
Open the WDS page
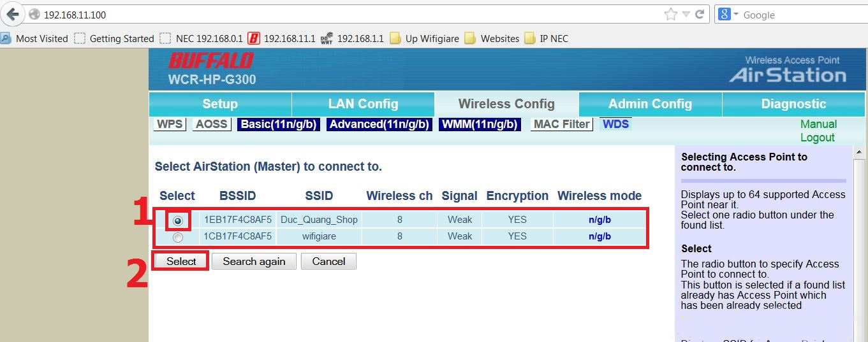tap(615, 124)
